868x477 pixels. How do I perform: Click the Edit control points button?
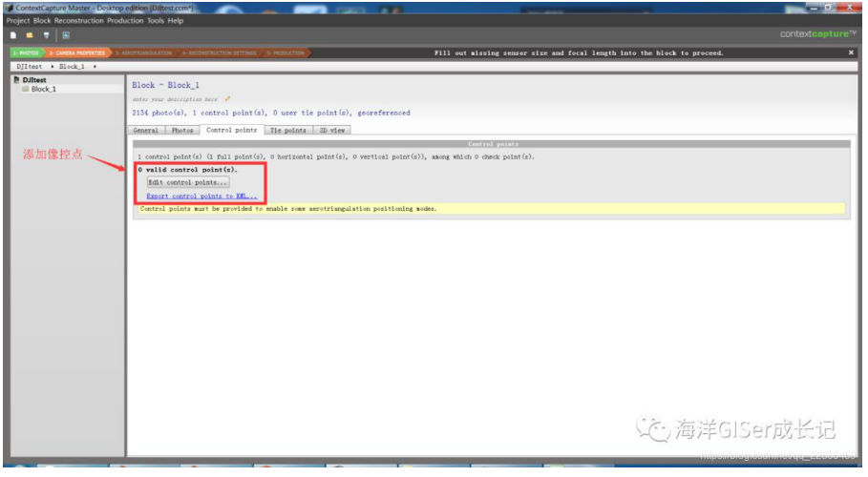(188, 182)
